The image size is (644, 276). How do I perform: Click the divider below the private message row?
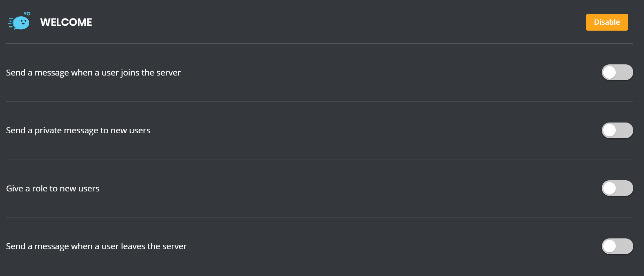[x=319, y=159]
